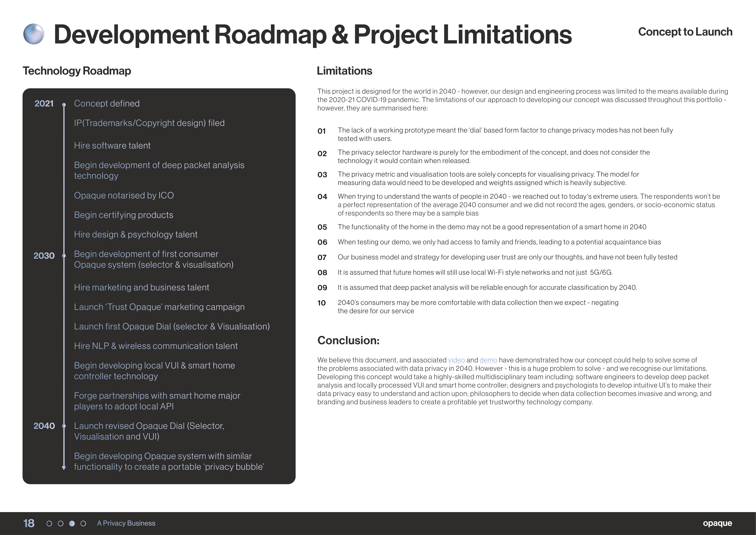Select the first section dot in footer
The height and width of the screenshot is (535, 756).
click(49, 523)
